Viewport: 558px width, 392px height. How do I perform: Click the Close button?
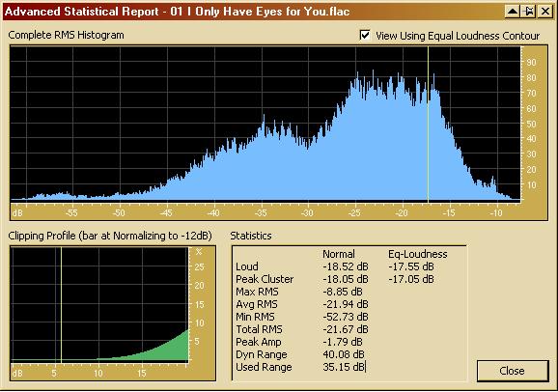click(512, 371)
